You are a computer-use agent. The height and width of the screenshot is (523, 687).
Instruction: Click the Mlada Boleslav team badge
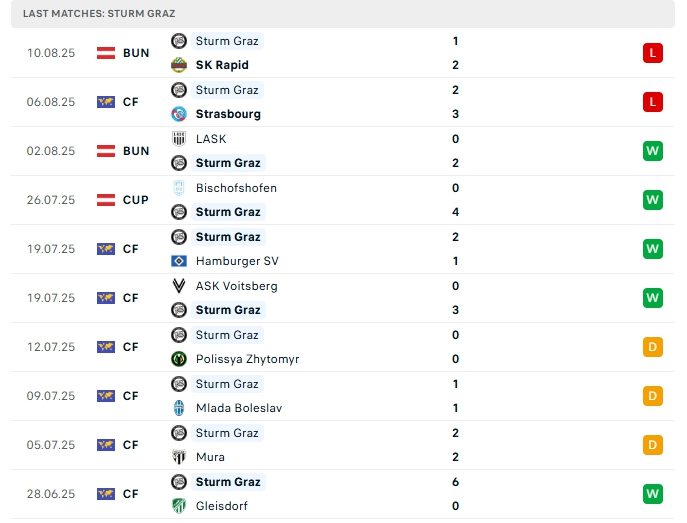tap(179, 408)
